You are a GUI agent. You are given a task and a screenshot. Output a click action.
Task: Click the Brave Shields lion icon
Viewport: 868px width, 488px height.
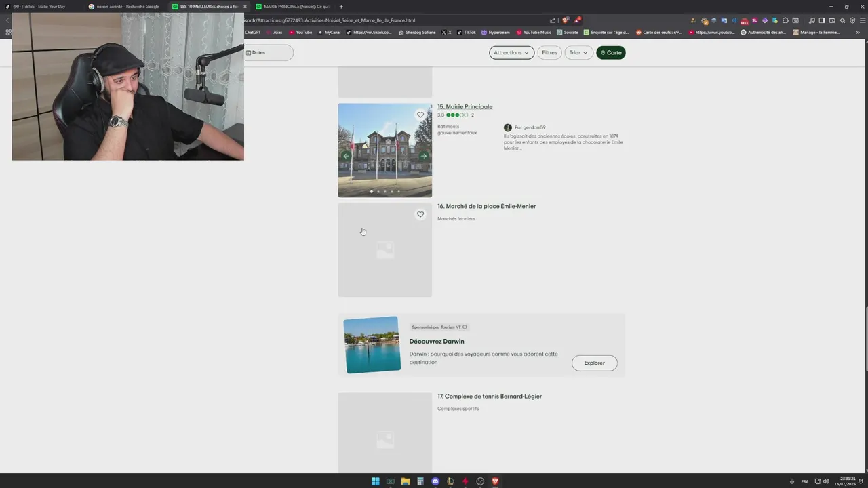pyautogui.click(x=565, y=20)
